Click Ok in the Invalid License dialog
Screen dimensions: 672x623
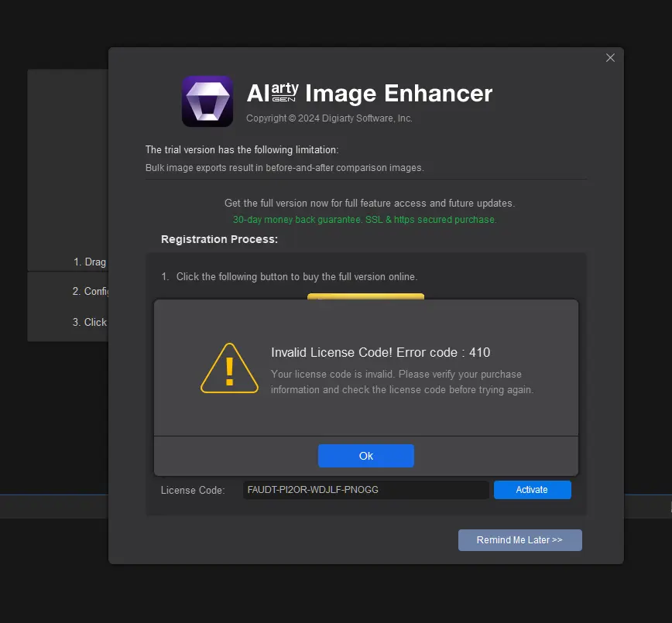click(366, 456)
